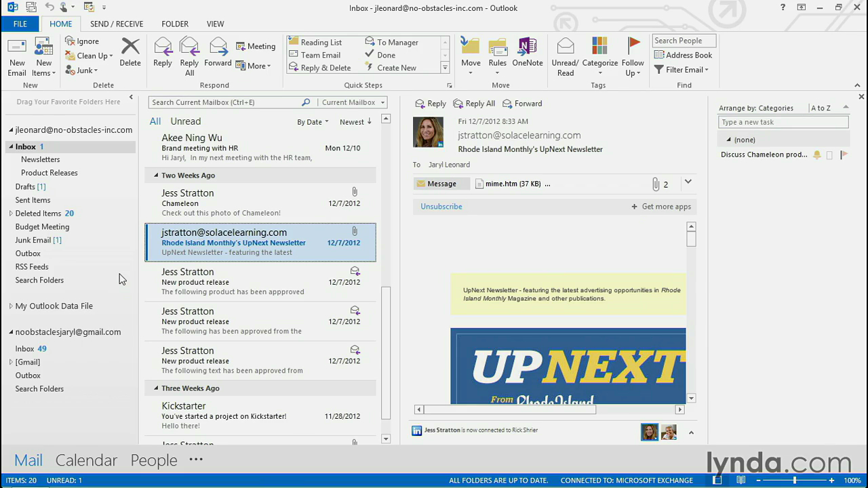Toggle Unread/Read status

tap(566, 58)
